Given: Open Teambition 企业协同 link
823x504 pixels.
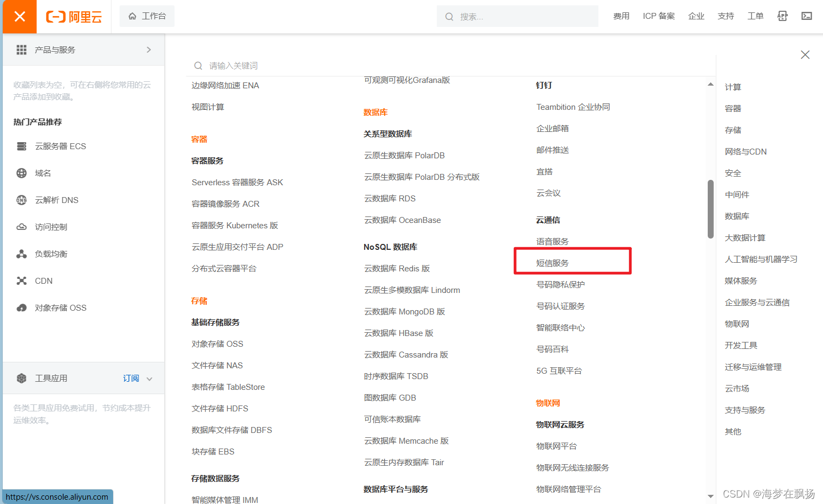Looking at the screenshot, I should click(573, 107).
